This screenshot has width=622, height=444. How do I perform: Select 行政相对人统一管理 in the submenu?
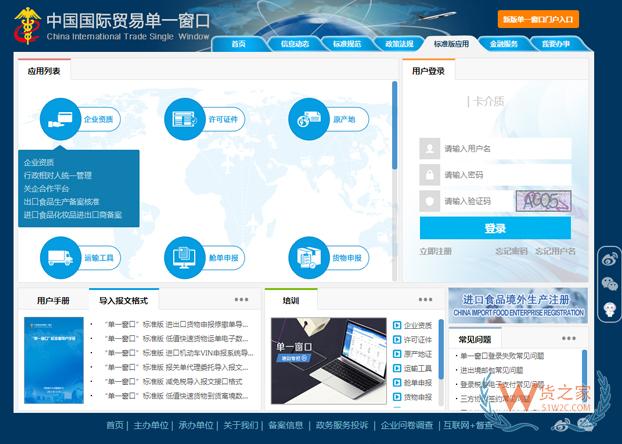click(58, 175)
